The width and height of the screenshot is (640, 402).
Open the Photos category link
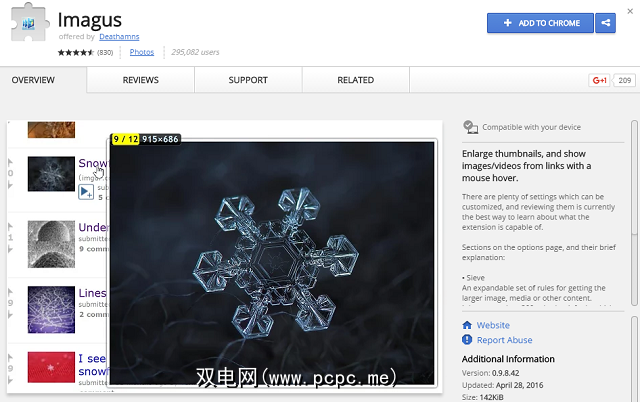[142, 52]
